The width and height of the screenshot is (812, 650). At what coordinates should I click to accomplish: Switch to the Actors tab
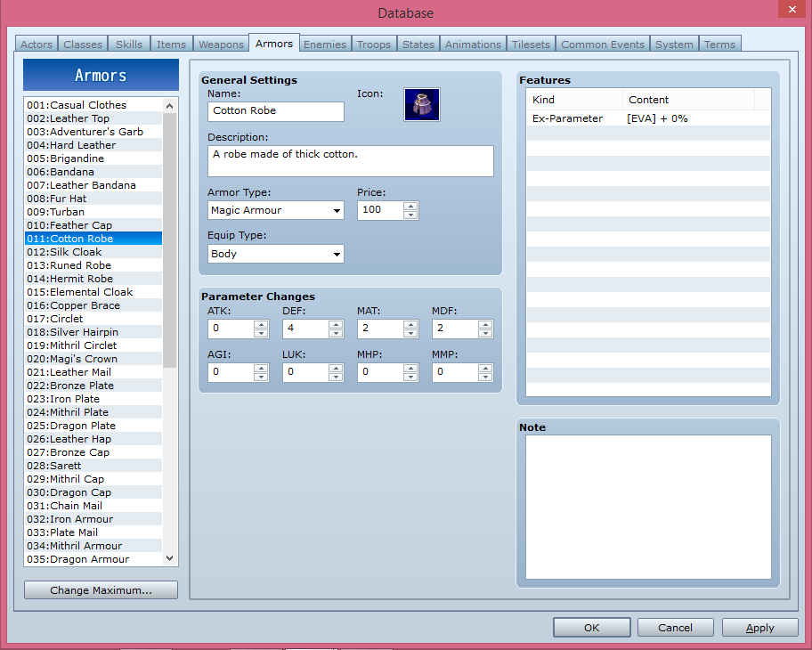pyautogui.click(x=37, y=44)
